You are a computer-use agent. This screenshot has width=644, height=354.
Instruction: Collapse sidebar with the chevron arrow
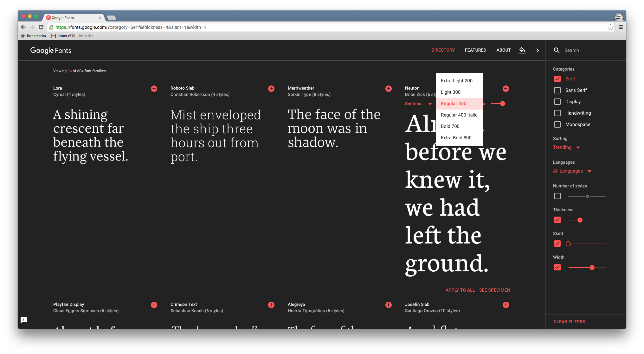coord(538,50)
